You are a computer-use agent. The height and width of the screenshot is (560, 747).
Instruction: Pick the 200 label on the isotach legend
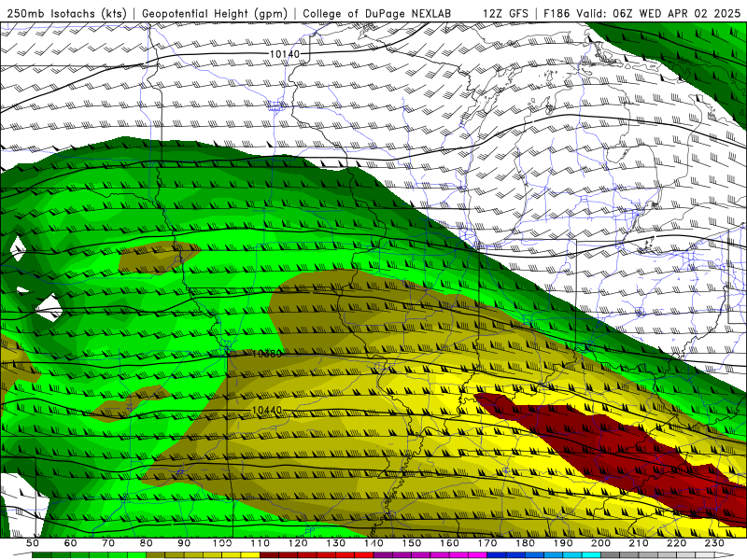point(601,543)
